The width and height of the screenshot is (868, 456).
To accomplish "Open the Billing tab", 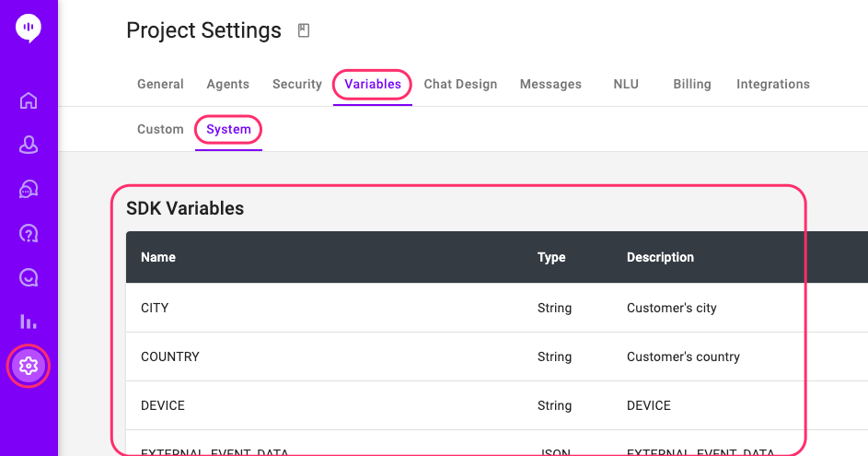I will [692, 84].
